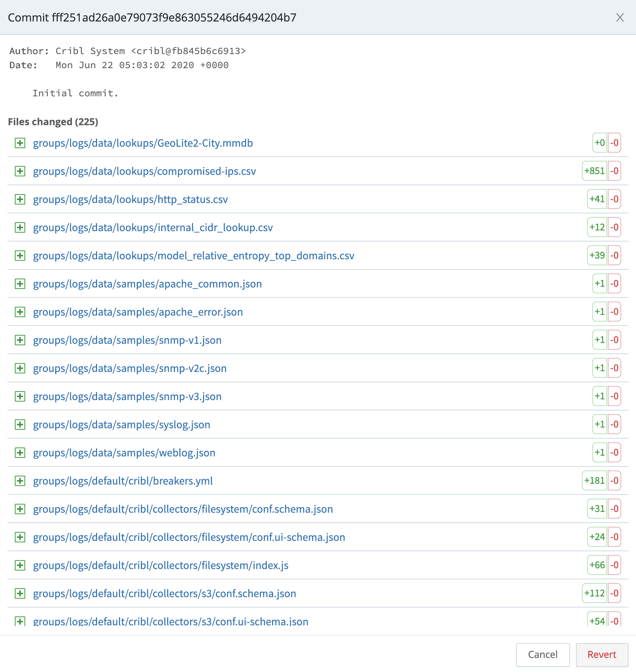Open filesystem/conf.schema.json file link
This screenshot has width=636, height=672.
183,509
